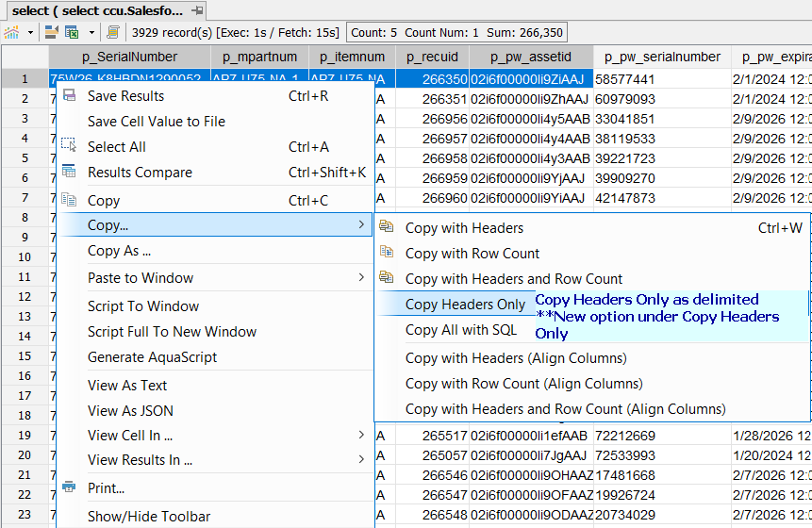Choose Copy Headers Only from submenu

(465, 305)
